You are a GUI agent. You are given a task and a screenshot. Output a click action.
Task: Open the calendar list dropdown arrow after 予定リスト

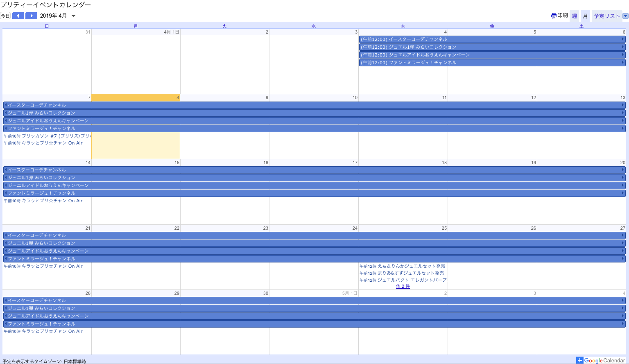[625, 16]
